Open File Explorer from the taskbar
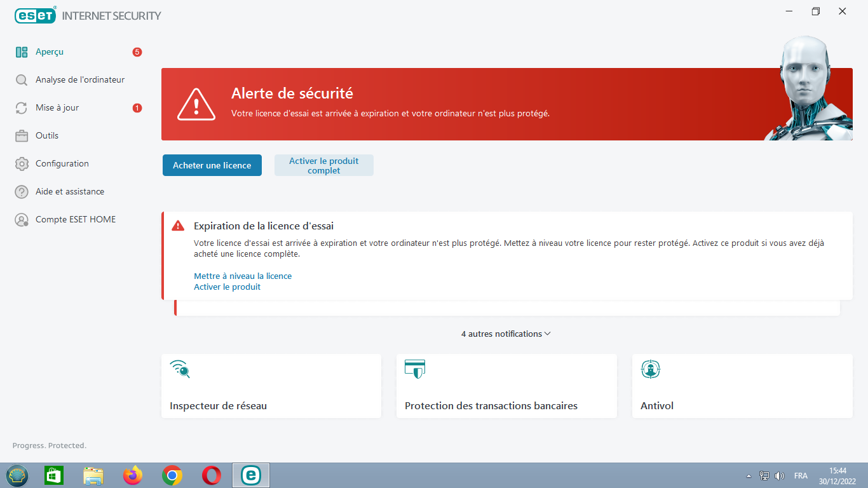The width and height of the screenshot is (868, 488). [93, 475]
